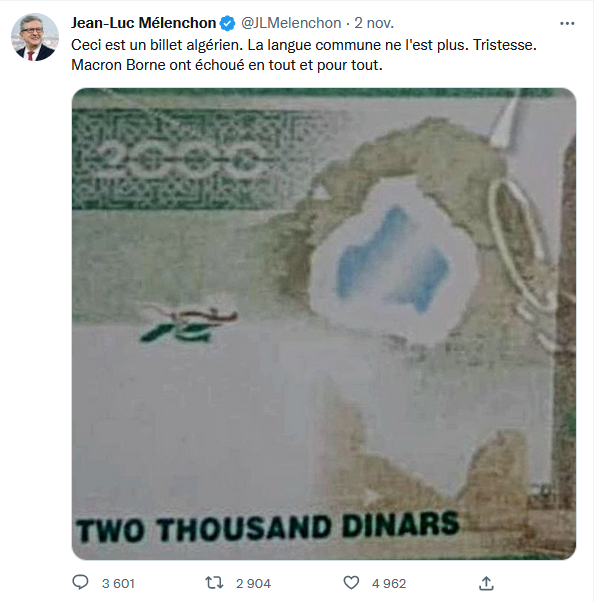Click the 2 904 retweets count

click(x=253, y=584)
